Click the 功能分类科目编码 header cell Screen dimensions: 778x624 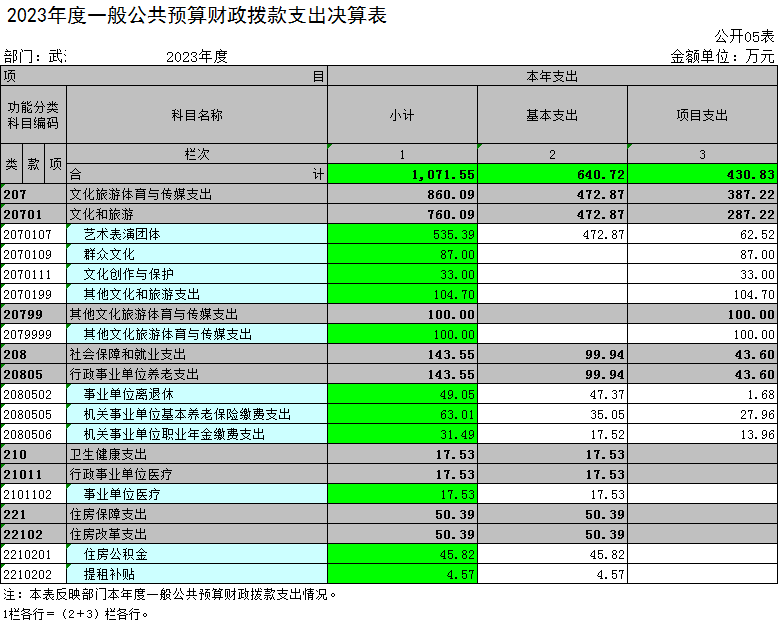[33, 115]
